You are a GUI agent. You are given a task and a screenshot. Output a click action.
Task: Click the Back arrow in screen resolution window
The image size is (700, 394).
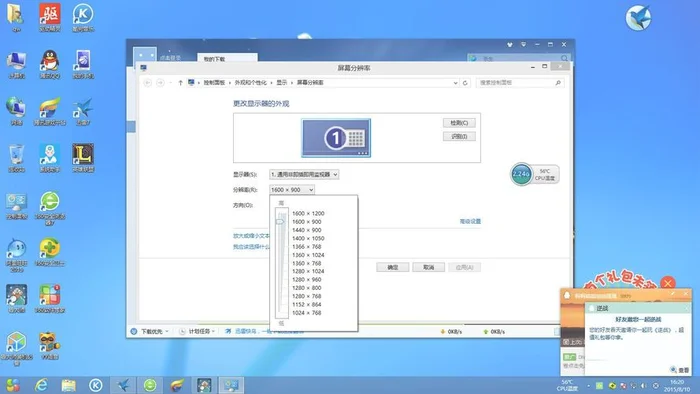coord(147,83)
